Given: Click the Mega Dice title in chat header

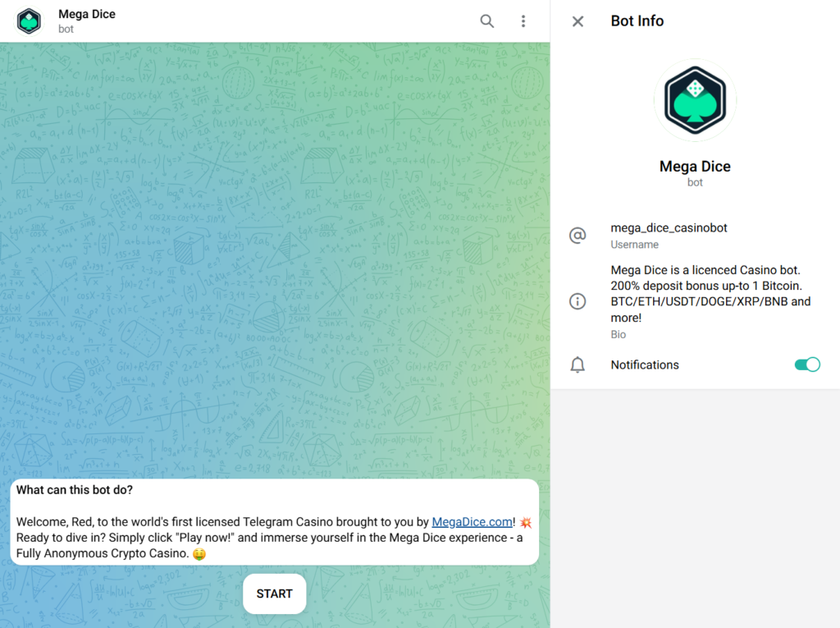Looking at the screenshot, I should [87, 14].
